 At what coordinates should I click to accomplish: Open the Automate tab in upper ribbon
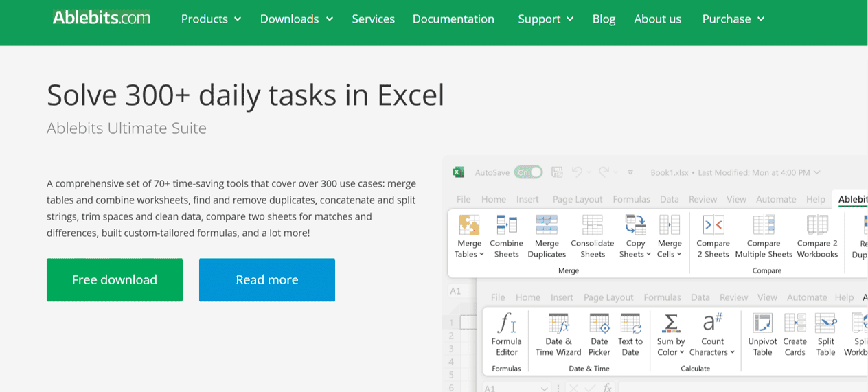[776, 199]
